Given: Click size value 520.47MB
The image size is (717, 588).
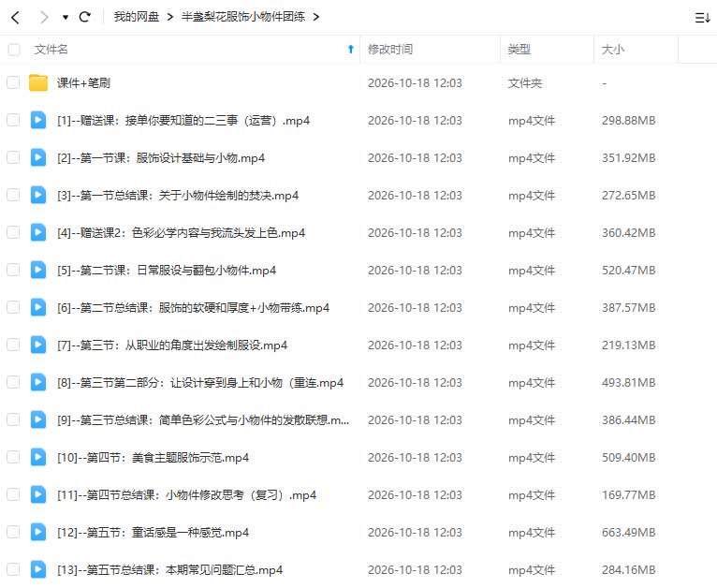Looking at the screenshot, I should coord(629,271).
